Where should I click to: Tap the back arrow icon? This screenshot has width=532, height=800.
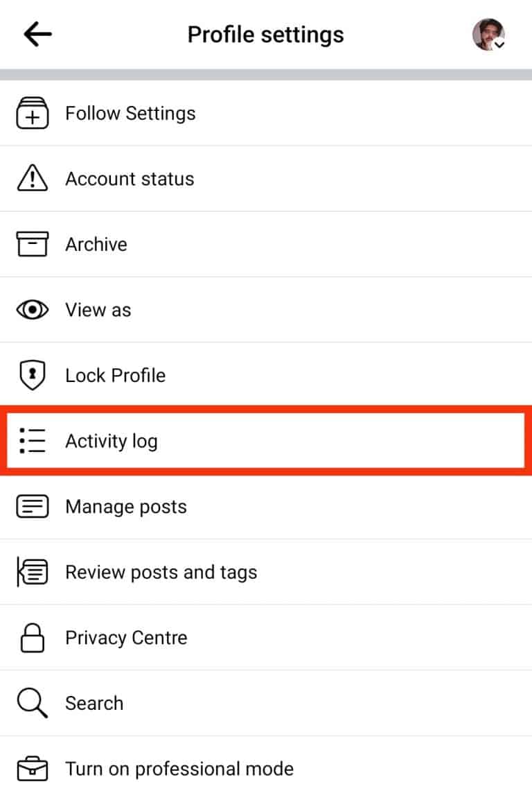tap(37, 35)
